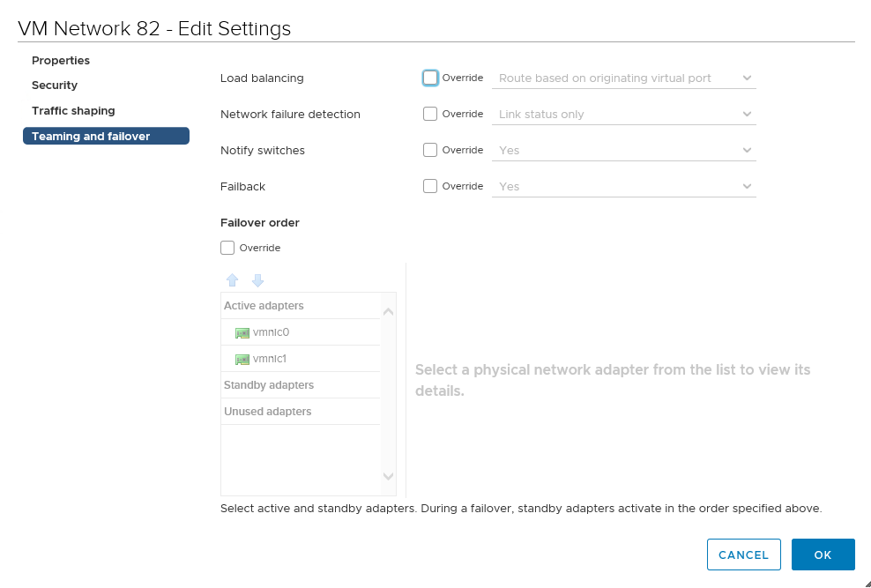Expand the Link status only dropdown

point(624,115)
